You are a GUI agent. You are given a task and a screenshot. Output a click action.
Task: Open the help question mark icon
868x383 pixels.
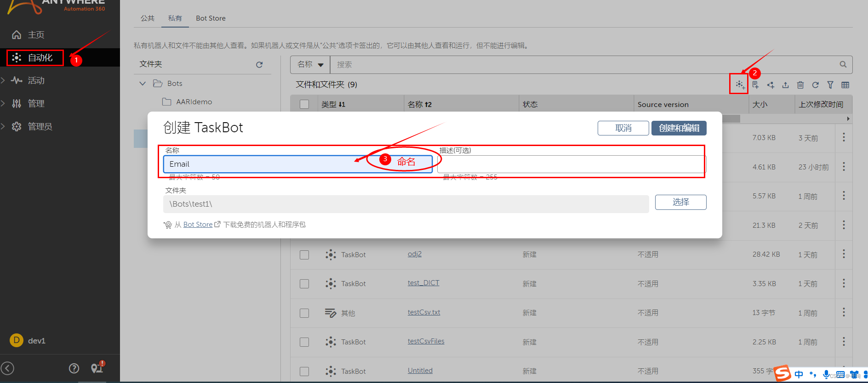click(x=74, y=368)
